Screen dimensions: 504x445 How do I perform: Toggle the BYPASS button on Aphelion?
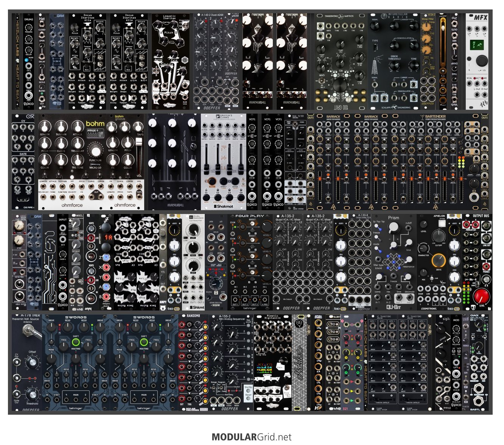click(x=442, y=223)
